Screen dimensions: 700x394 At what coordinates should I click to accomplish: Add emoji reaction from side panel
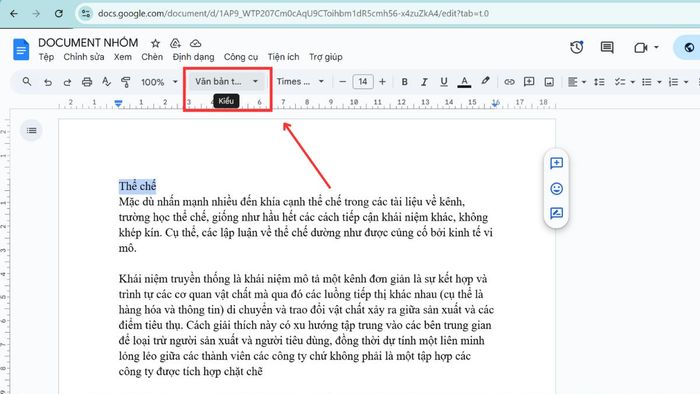point(556,188)
